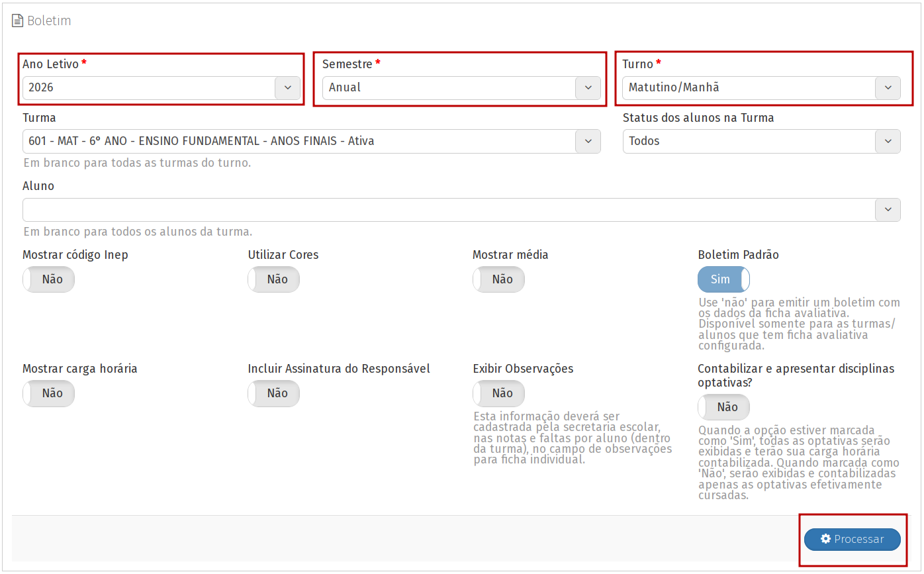
Task: Click the Turma field showing 601 - MAT
Action: (298, 141)
